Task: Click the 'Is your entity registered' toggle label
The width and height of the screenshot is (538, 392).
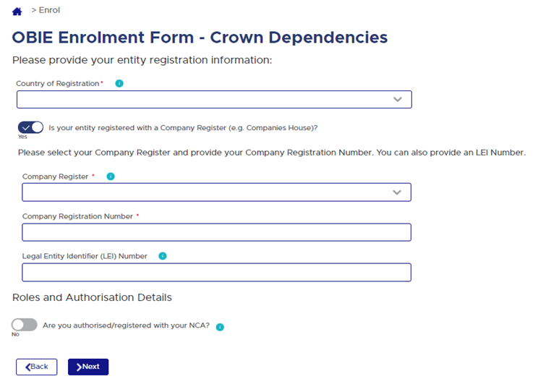Action: click(183, 128)
